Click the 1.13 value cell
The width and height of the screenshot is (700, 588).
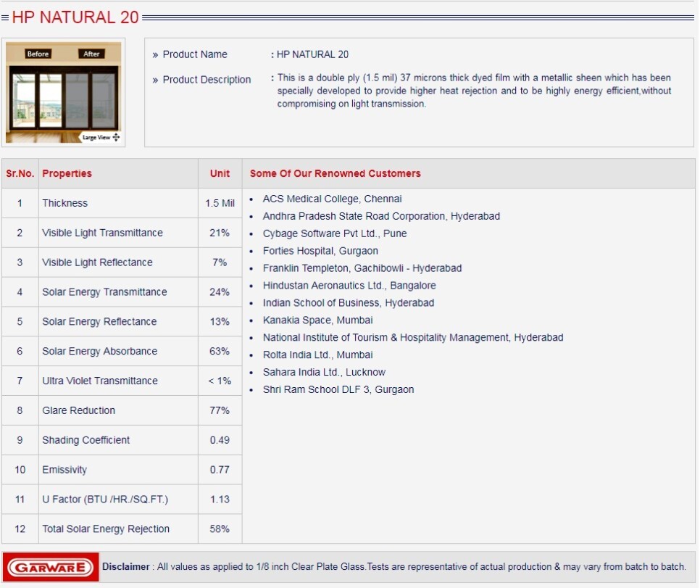(220, 499)
